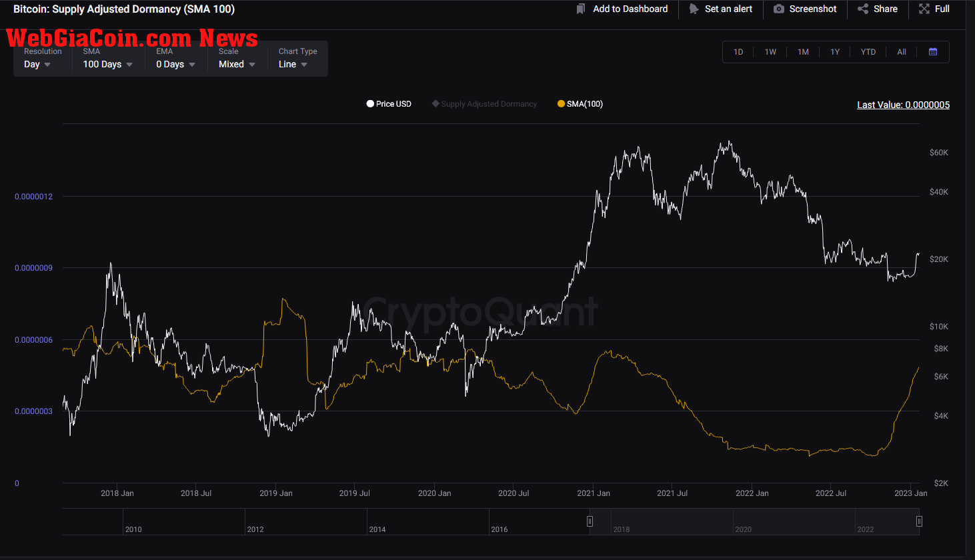Click the 2023 Jan x-axis label
Screen dimensions: 975x560
[x=910, y=493]
